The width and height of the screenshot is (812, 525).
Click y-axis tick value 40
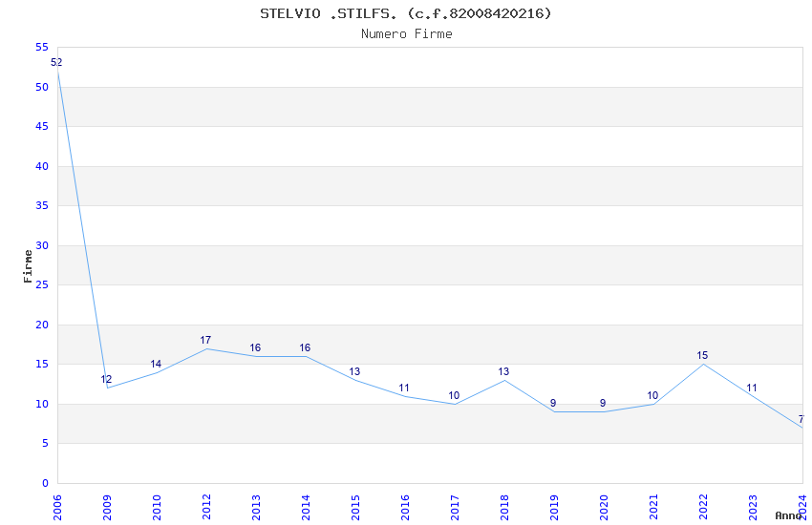42,166
